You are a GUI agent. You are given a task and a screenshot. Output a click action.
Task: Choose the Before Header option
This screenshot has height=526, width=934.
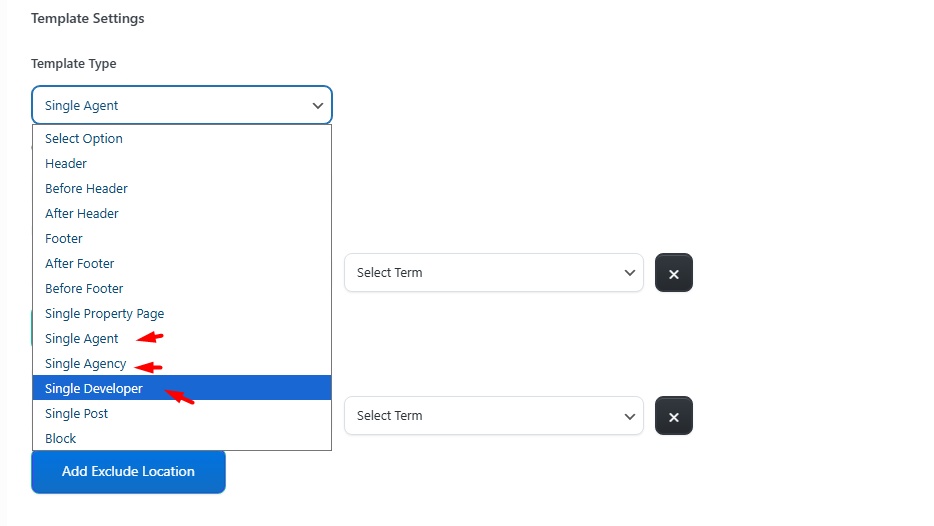point(86,189)
